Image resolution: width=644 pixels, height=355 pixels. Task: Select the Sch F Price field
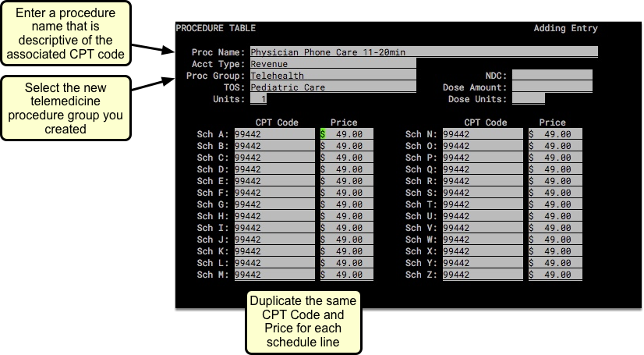point(347,192)
